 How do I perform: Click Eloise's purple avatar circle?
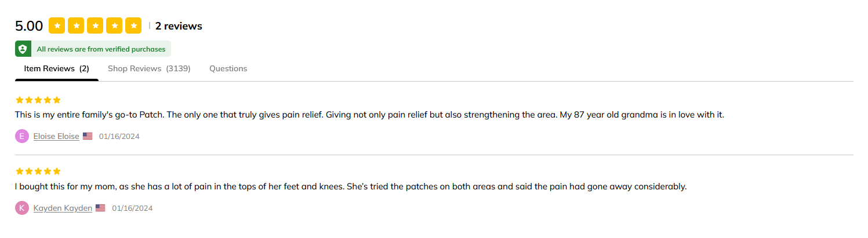tap(22, 136)
